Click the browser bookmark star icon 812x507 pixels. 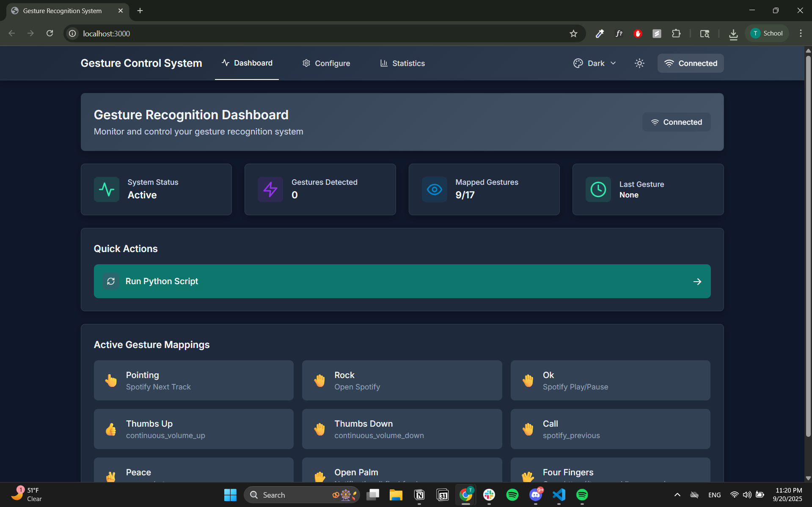(573, 33)
